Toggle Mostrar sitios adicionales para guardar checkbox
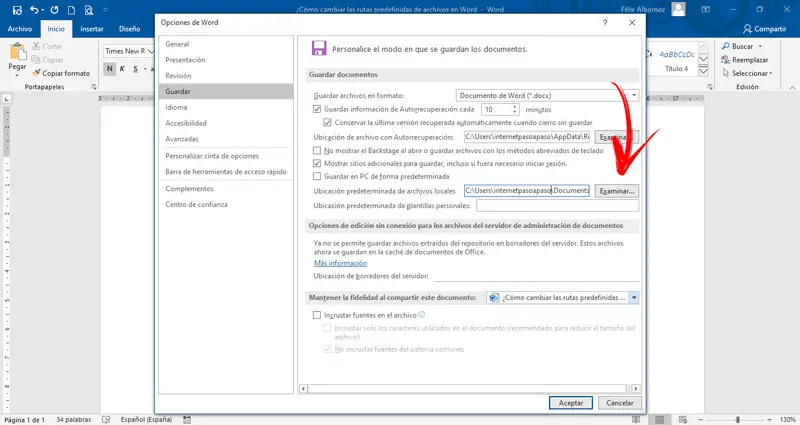This screenshot has width=800, height=425. click(x=317, y=163)
